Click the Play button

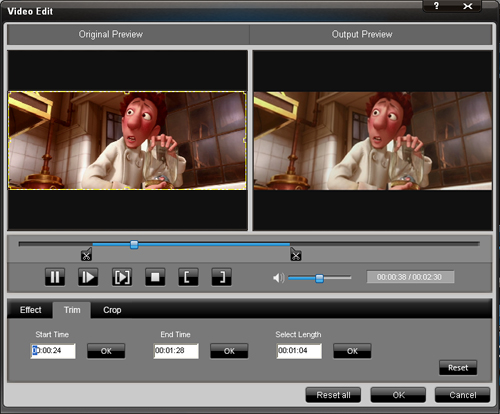[88, 277]
